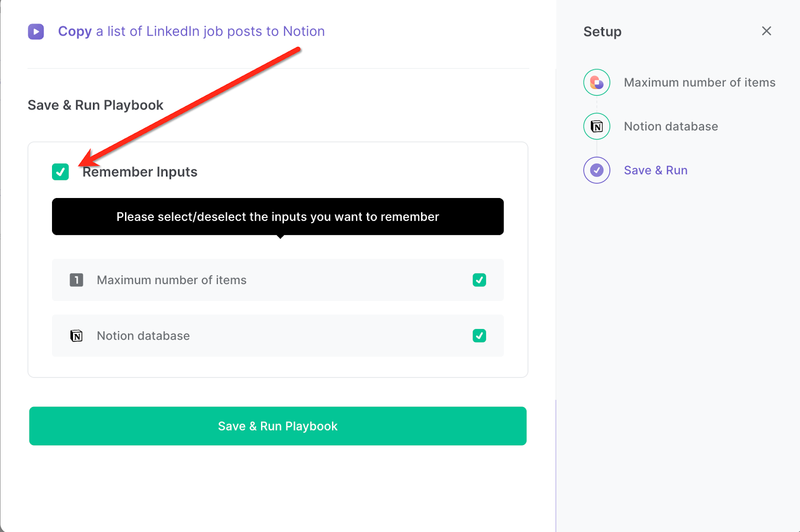Viewport: 800px width, 532px height.
Task: Click the Save & Run checkmark step icon
Action: [x=596, y=170]
